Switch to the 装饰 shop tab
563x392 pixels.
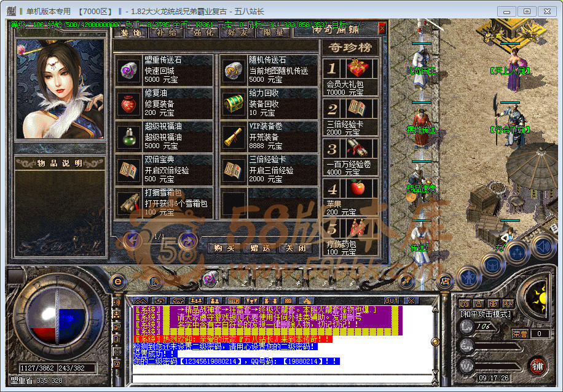(131, 33)
